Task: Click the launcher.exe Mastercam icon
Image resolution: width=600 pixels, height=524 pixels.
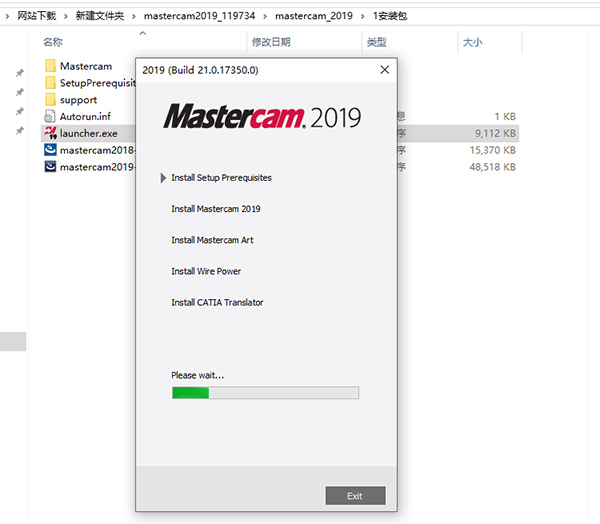Action: point(50,133)
